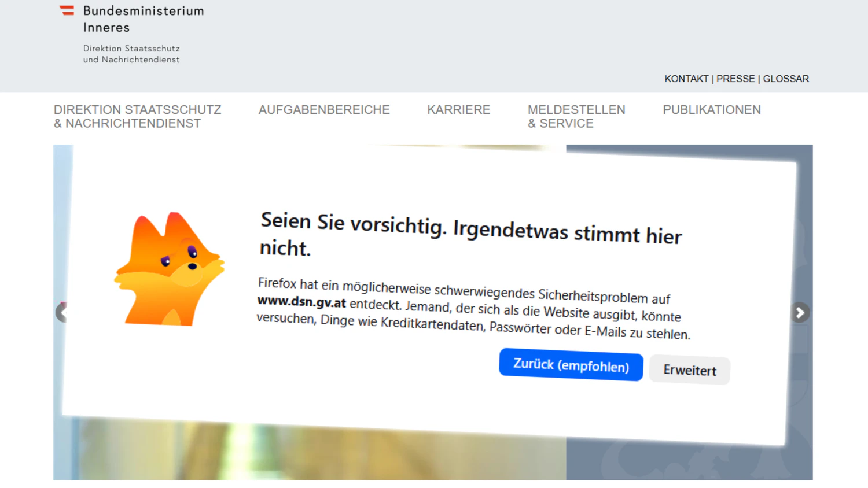Click the Zurück (empfohlen) button

click(x=571, y=365)
